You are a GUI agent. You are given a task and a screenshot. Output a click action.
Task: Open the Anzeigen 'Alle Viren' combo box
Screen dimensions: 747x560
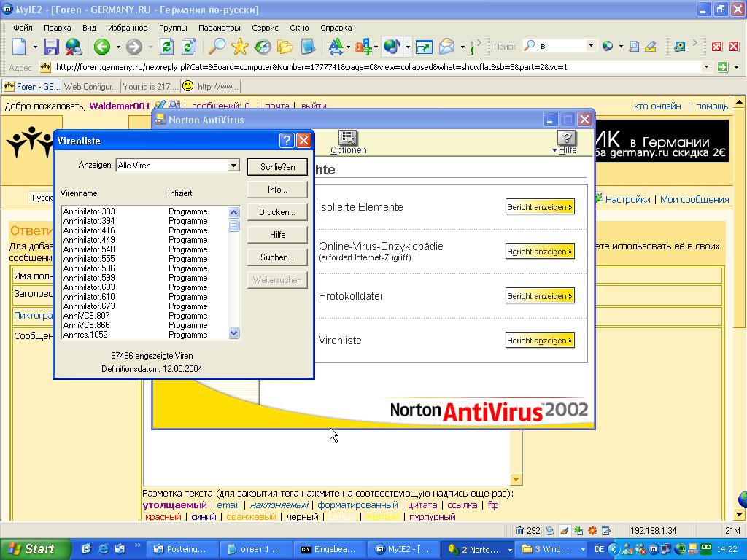pos(178,166)
